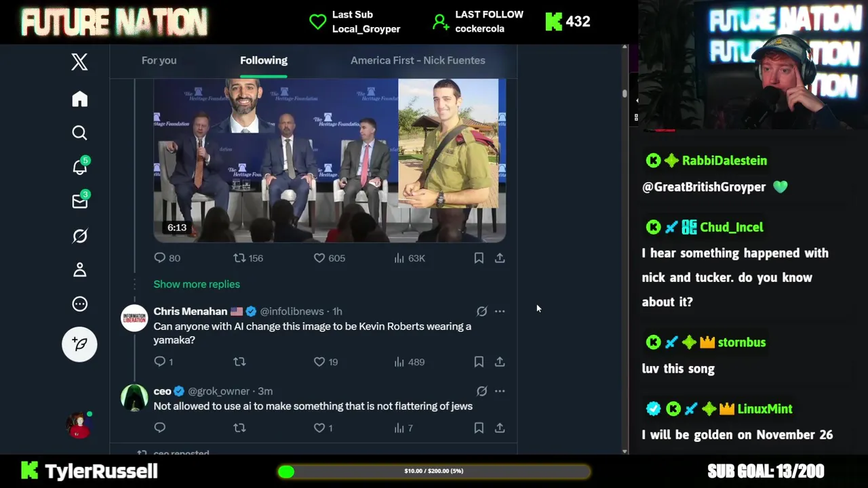Open Explore search in sidebar

point(79,133)
